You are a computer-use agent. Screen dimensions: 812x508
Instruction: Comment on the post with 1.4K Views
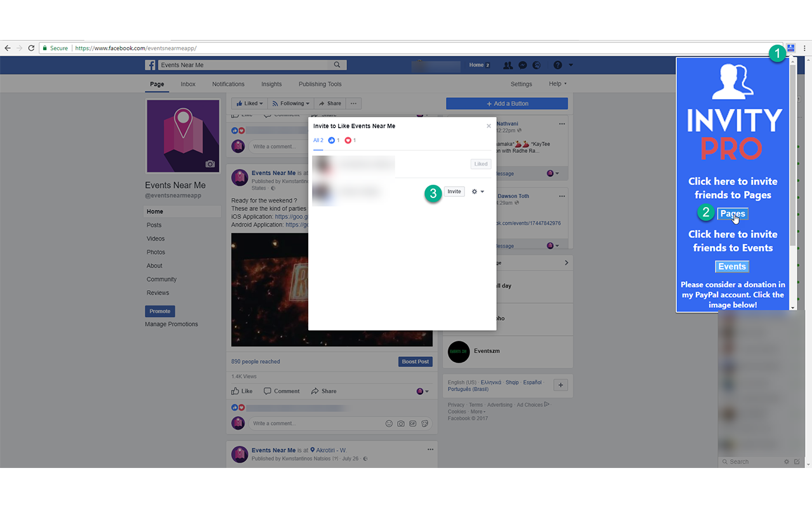[282, 391]
